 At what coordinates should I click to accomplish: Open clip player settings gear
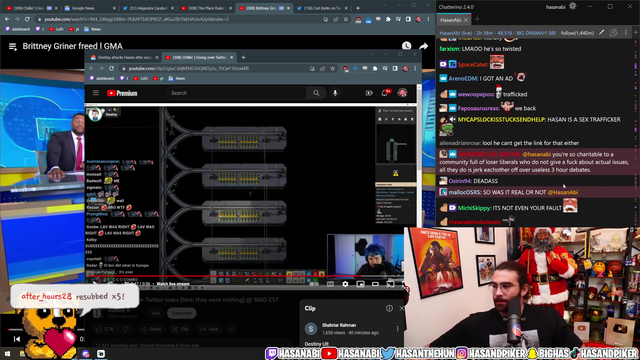point(345,284)
